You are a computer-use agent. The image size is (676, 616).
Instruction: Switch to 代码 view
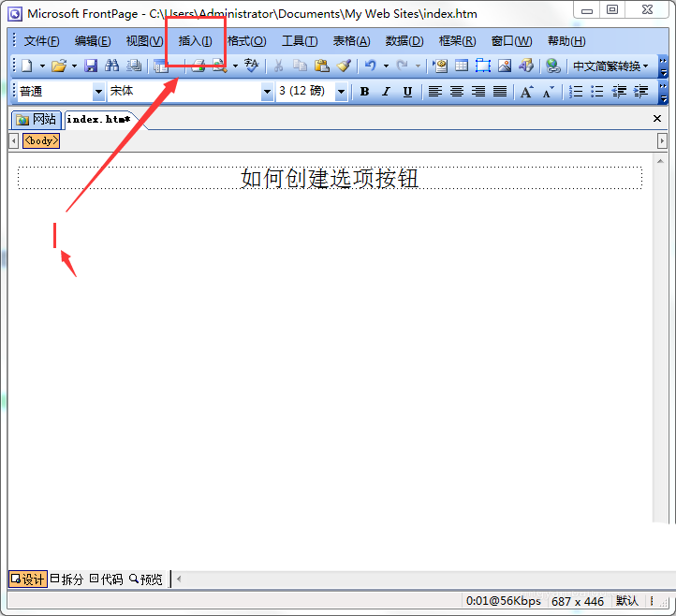pos(107,579)
